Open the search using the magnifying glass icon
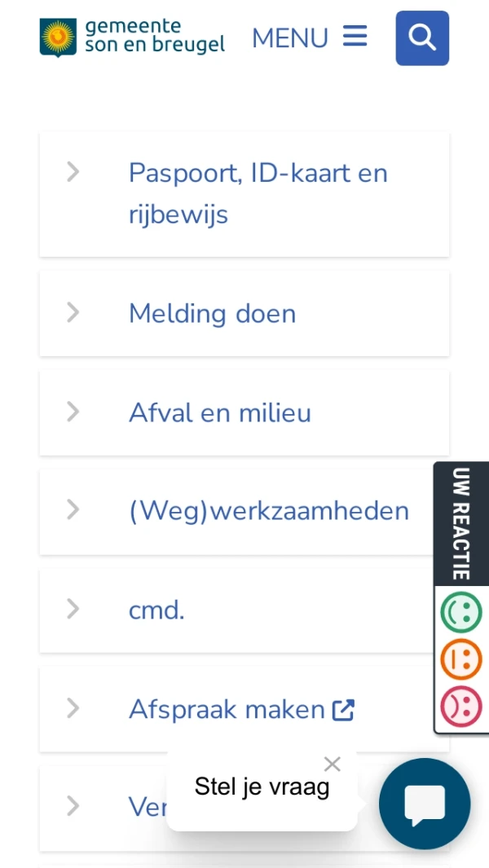 tap(421, 37)
